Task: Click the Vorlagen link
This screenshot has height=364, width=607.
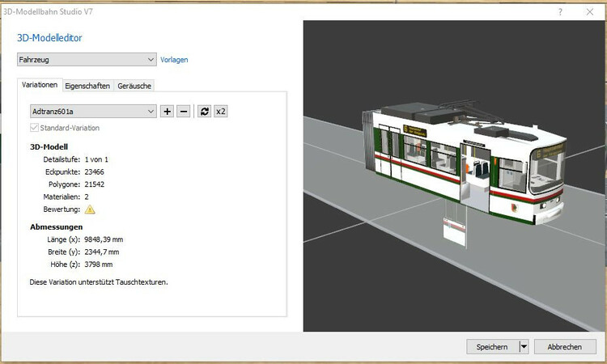Action: click(x=174, y=60)
